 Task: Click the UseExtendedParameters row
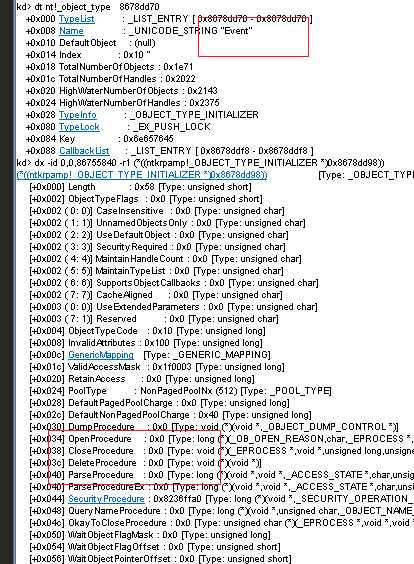pyautogui.click(x=173, y=307)
